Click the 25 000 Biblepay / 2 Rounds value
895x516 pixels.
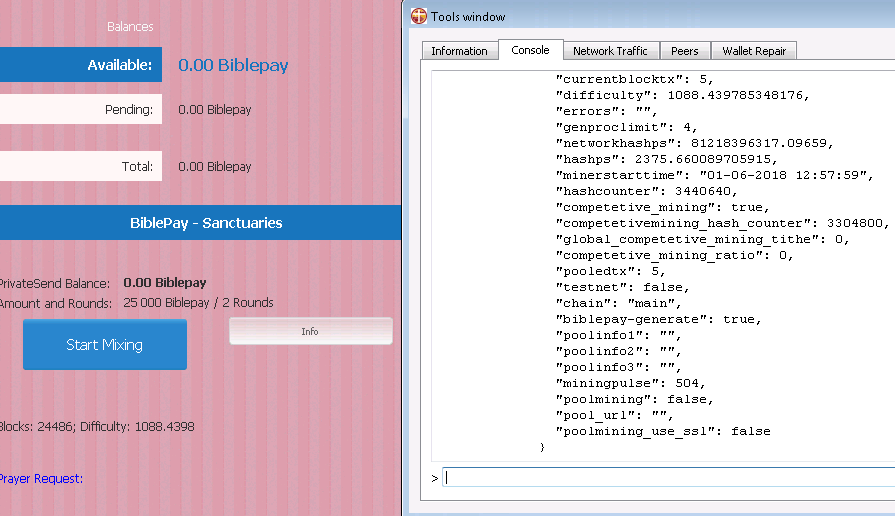[x=198, y=303]
